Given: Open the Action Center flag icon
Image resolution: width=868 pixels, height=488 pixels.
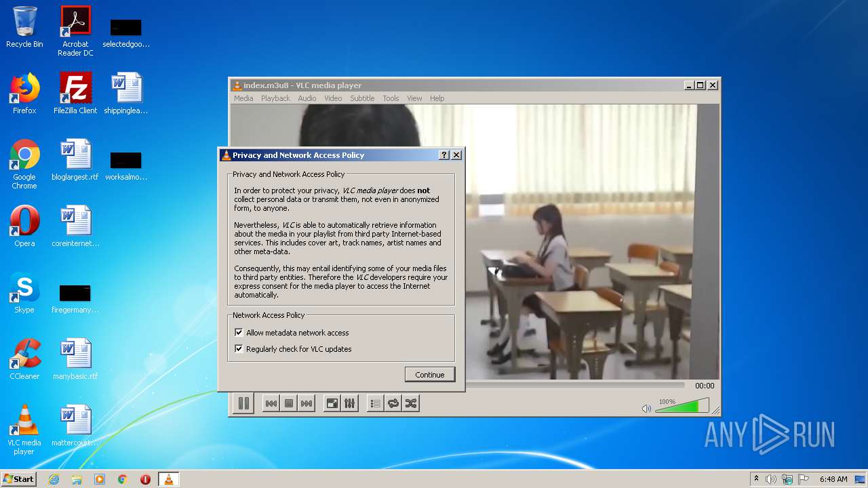Looking at the screenshot, I should [803, 479].
